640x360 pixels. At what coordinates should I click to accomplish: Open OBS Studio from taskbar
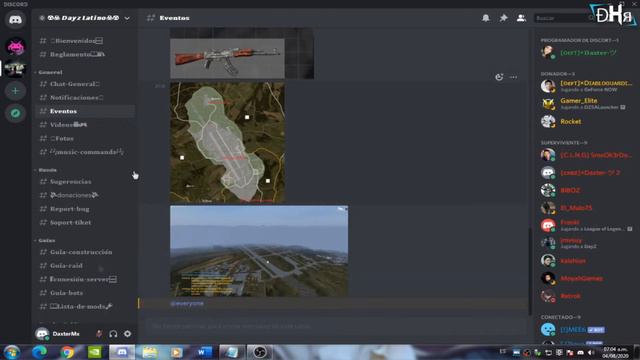click(260, 352)
